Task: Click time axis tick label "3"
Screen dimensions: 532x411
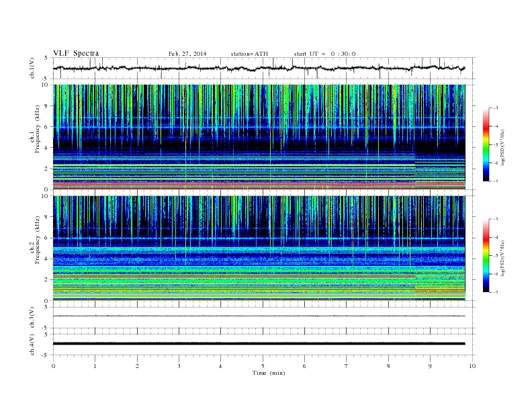Action: [x=179, y=366]
